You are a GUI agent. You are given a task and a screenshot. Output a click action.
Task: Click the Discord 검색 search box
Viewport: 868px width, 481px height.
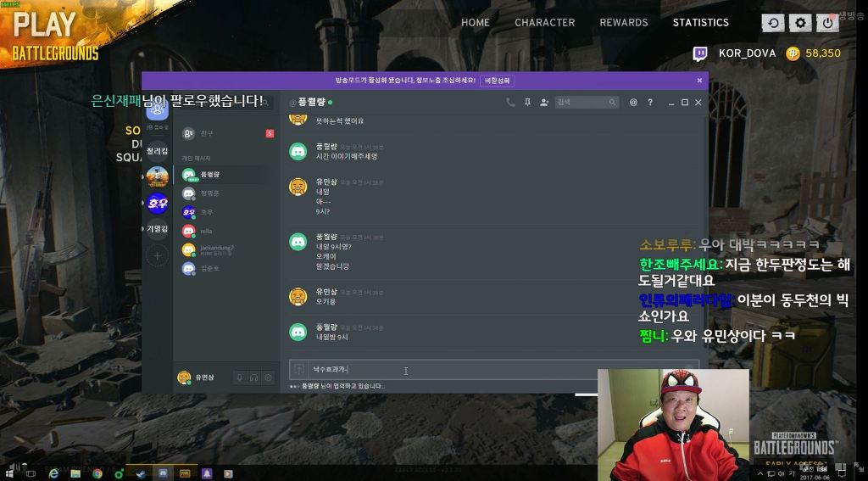(587, 103)
